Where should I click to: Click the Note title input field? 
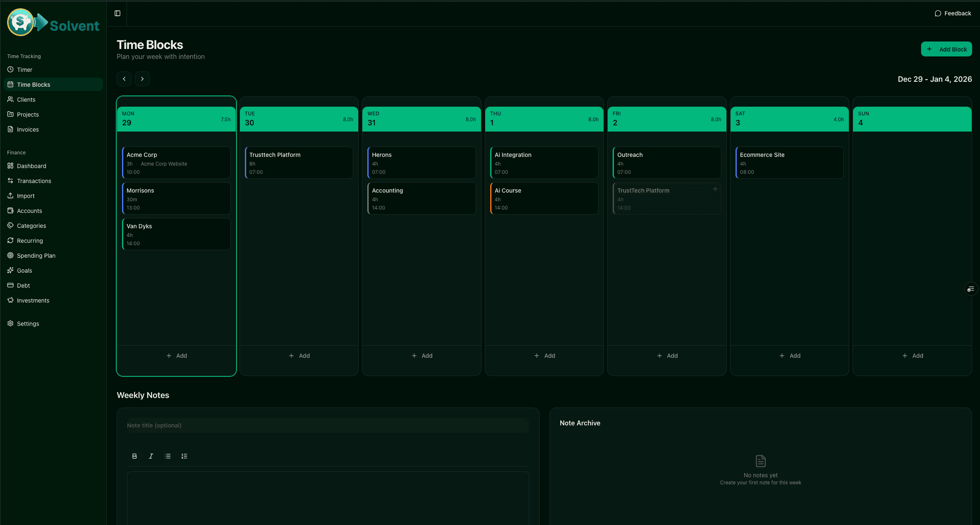(328, 425)
